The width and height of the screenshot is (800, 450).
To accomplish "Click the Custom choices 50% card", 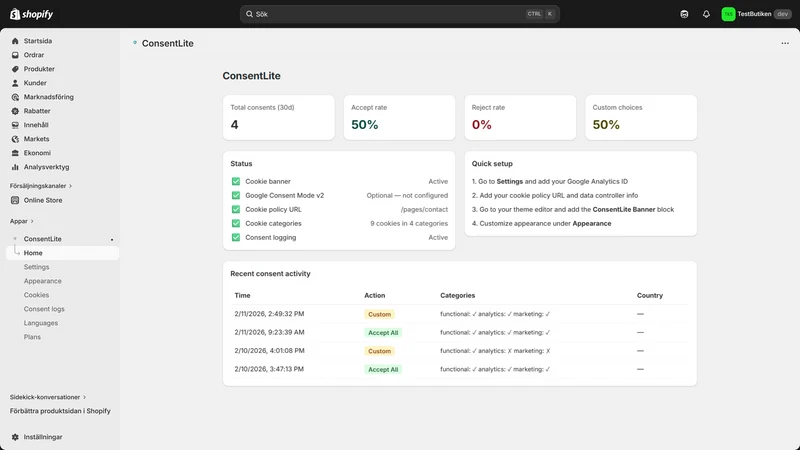I will (x=641, y=117).
